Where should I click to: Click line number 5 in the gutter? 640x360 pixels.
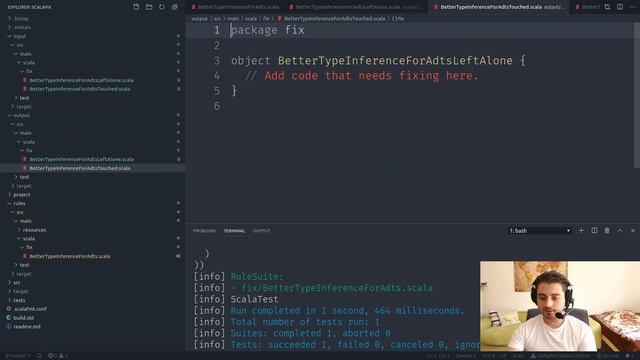[x=217, y=91]
